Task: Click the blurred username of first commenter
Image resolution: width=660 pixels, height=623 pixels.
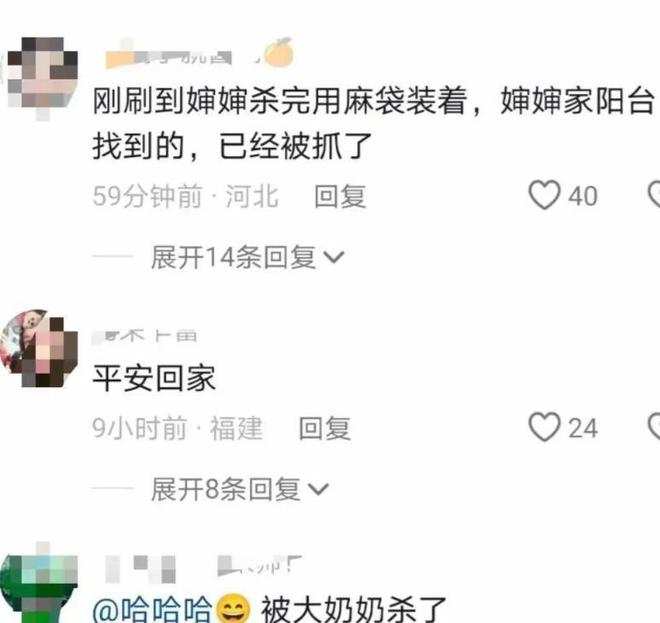Action: click(x=169, y=57)
